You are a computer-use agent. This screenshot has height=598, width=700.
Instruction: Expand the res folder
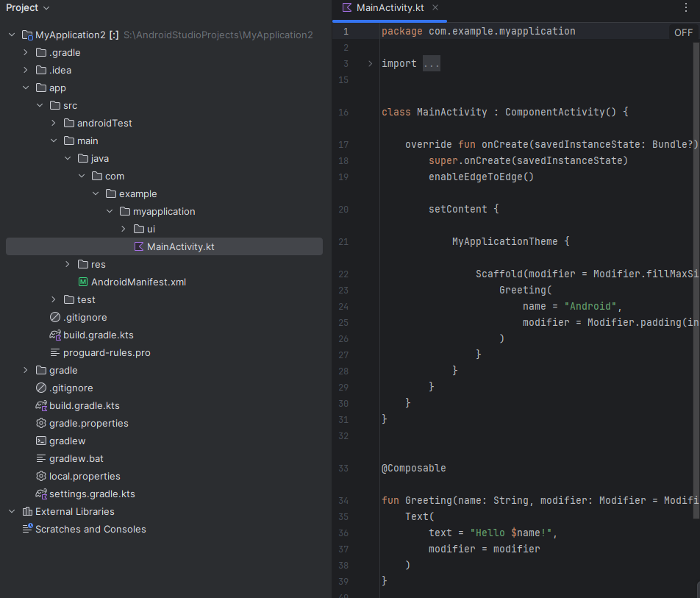[67, 265]
